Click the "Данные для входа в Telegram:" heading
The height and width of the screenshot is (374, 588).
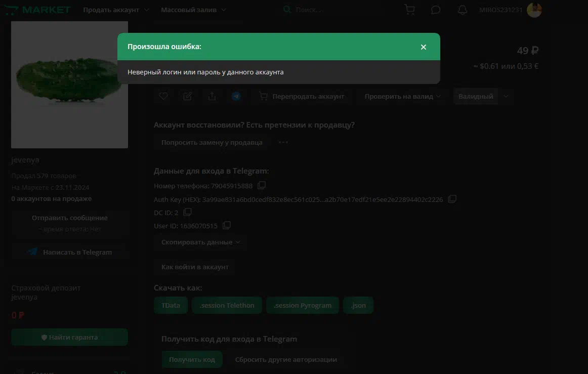click(x=212, y=171)
